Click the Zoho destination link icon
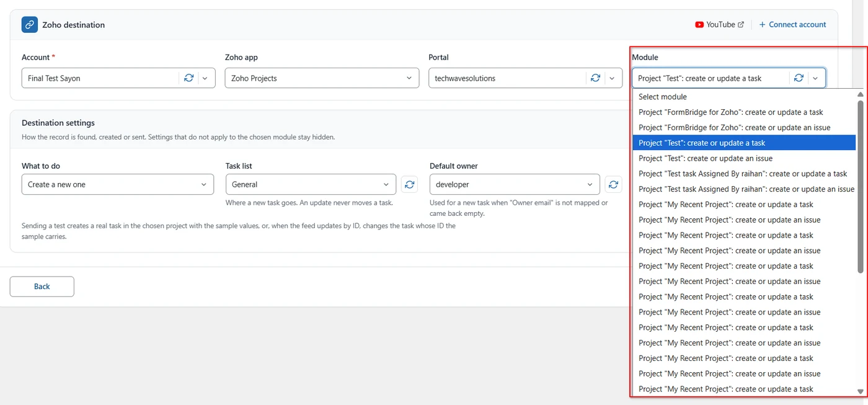Screen dimensions: 868x405 point(30,25)
